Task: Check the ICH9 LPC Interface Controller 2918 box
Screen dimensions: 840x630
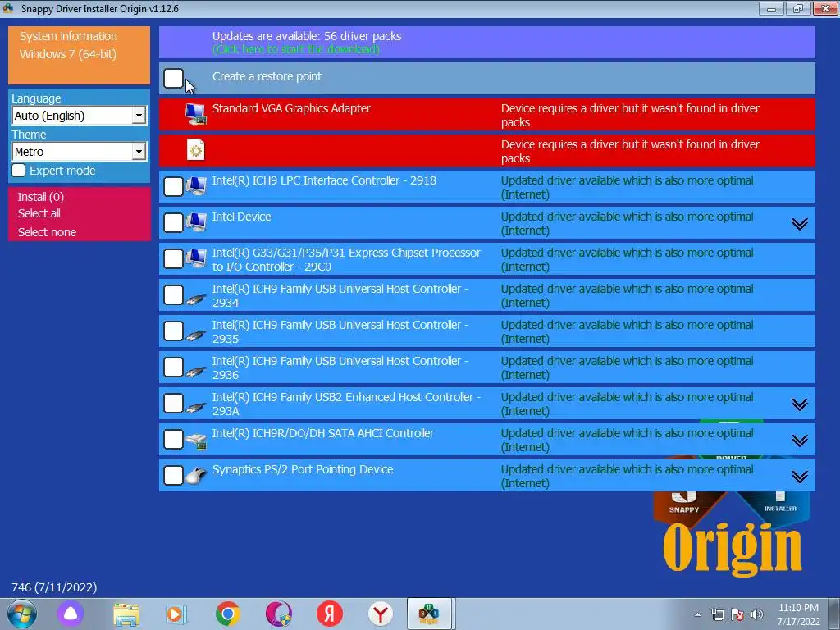Action: [174, 186]
